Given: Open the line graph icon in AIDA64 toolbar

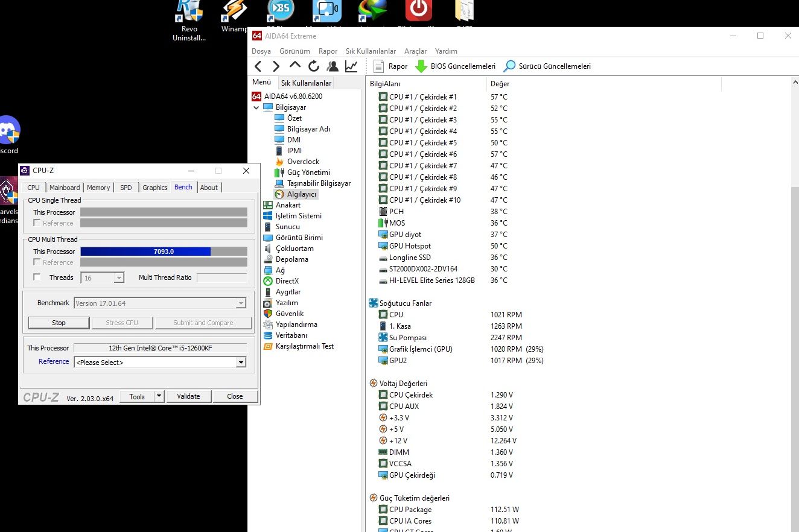Looking at the screenshot, I should [x=351, y=66].
